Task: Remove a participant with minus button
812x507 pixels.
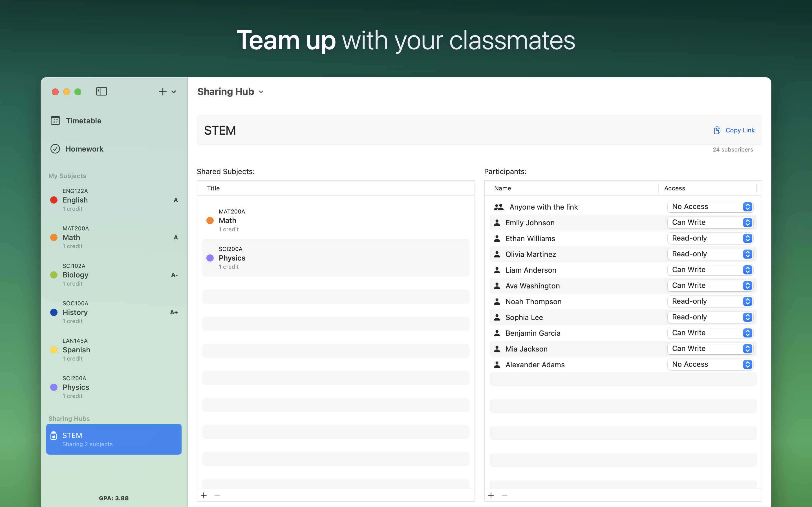Action: (504, 495)
